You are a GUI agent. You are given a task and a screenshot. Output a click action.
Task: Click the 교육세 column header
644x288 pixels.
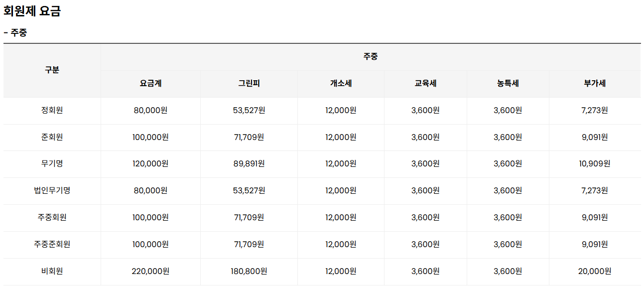425,84
